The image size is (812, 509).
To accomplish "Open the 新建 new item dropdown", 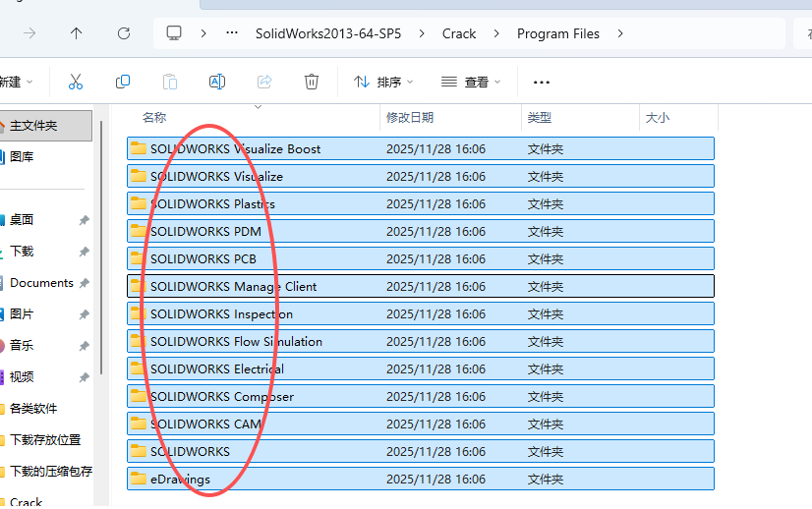I will 16,82.
